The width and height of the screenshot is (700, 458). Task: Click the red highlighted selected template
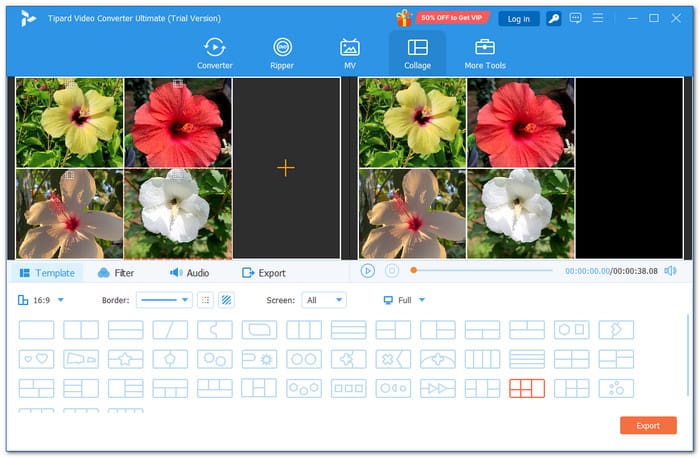(x=527, y=388)
